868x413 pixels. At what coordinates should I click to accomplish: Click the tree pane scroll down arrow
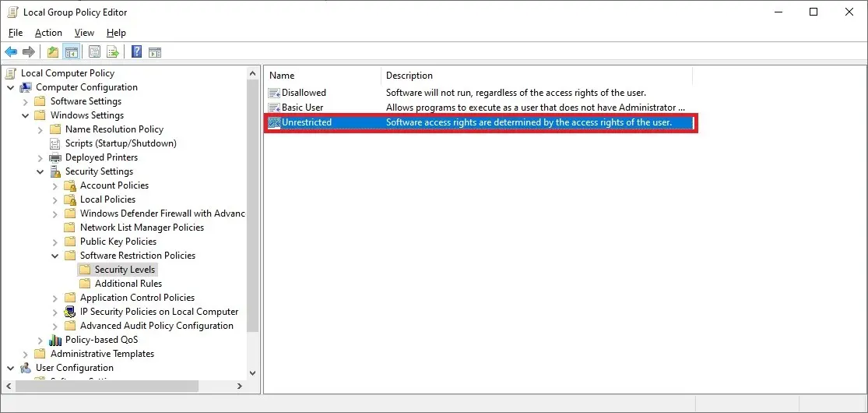253,373
